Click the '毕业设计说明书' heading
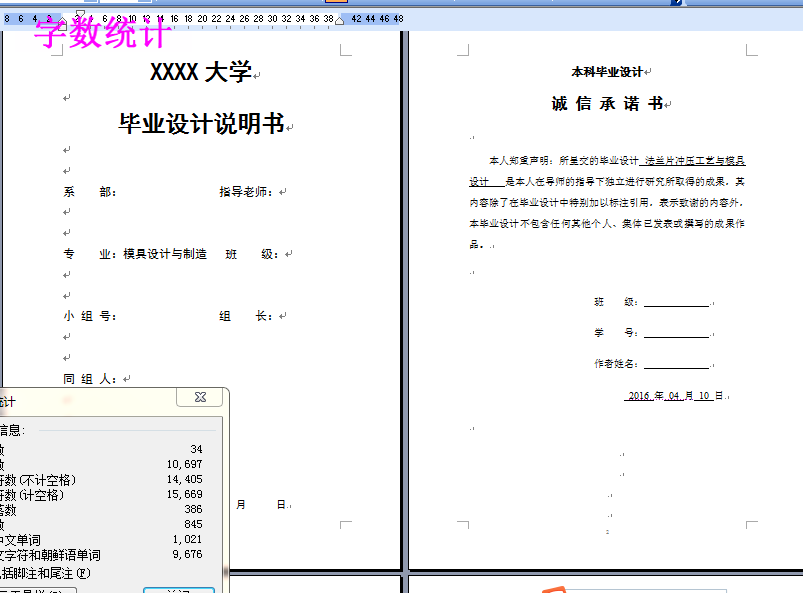 [201, 123]
